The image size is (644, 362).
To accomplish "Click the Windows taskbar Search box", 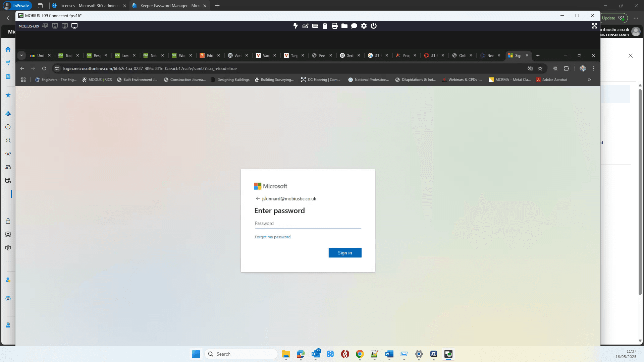I will [x=241, y=354].
